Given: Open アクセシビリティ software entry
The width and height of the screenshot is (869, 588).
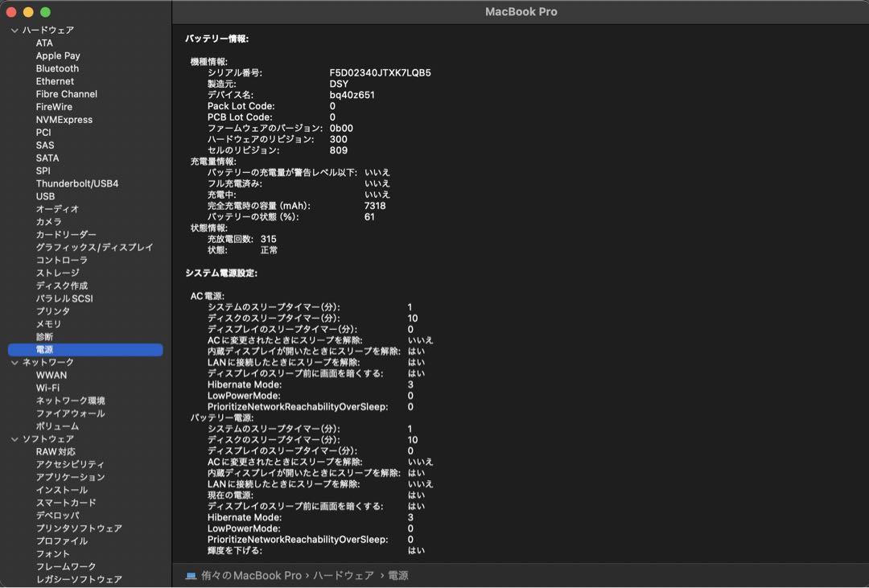Looking at the screenshot, I should [70, 464].
